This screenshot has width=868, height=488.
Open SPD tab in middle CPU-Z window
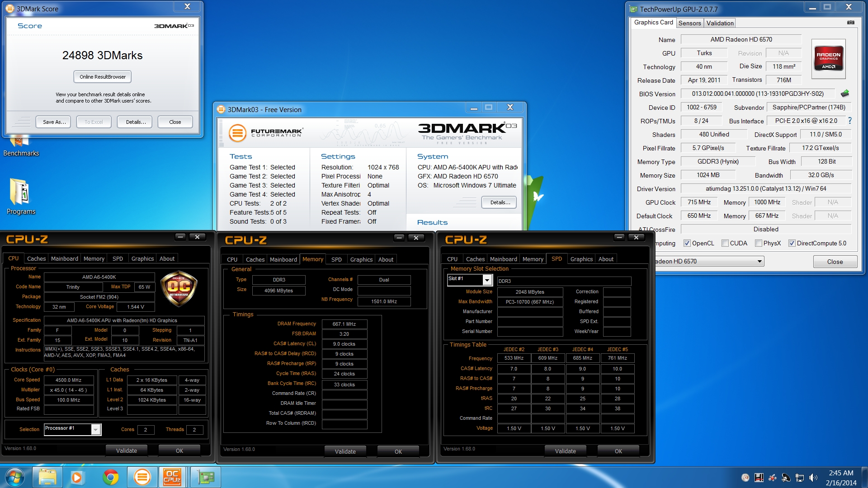click(x=336, y=259)
